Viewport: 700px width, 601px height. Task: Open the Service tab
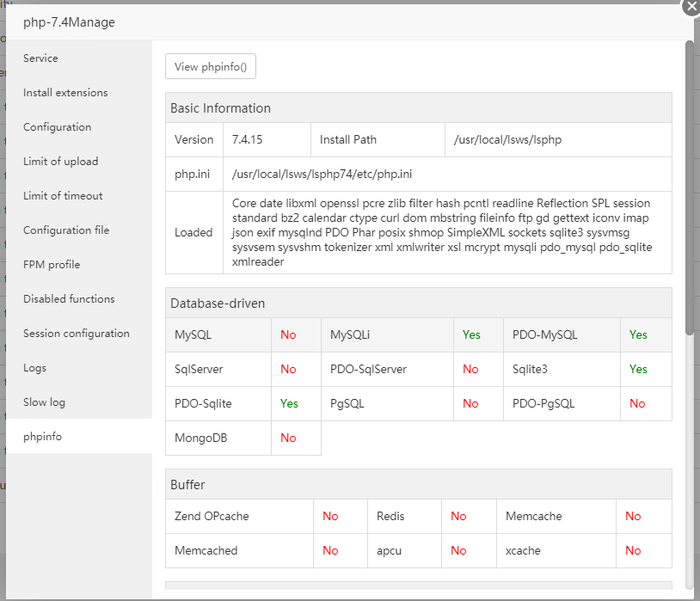coord(40,58)
